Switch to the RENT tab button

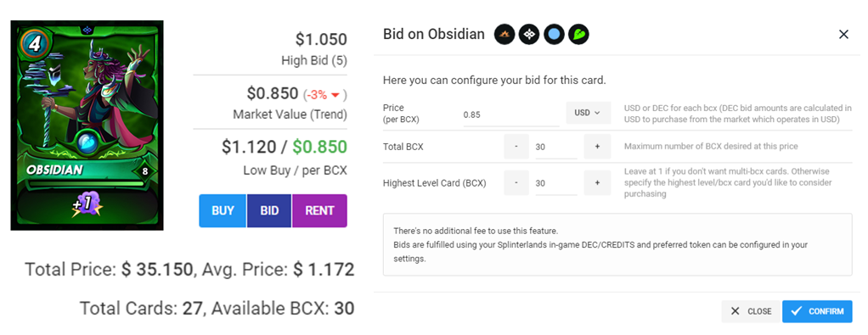click(319, 210)
